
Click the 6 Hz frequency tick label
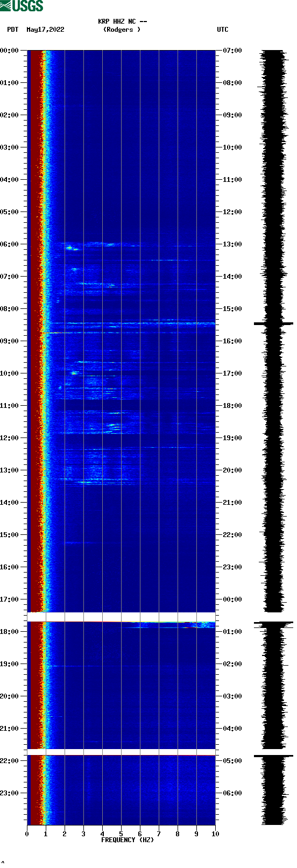tap(140, 834)
